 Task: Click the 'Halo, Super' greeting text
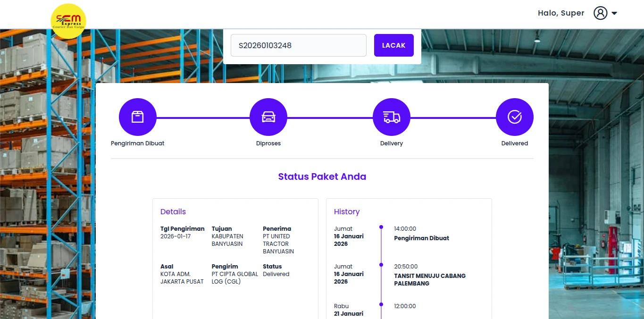[561, 13]
